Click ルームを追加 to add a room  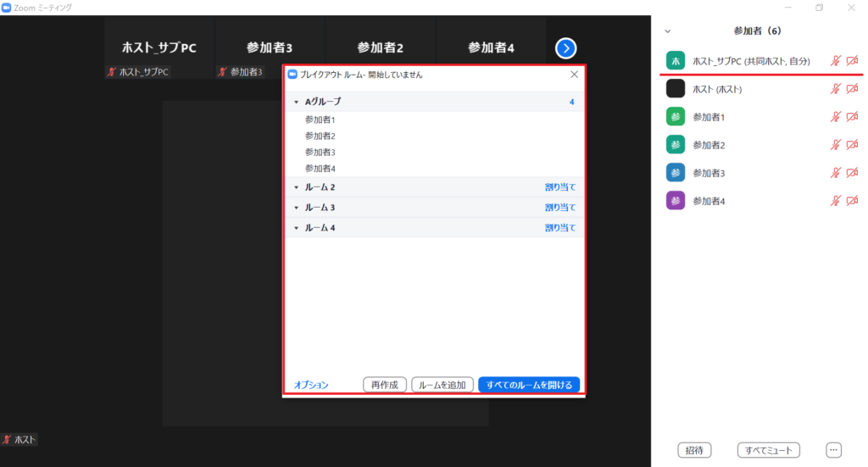click(x=442, y=385)
